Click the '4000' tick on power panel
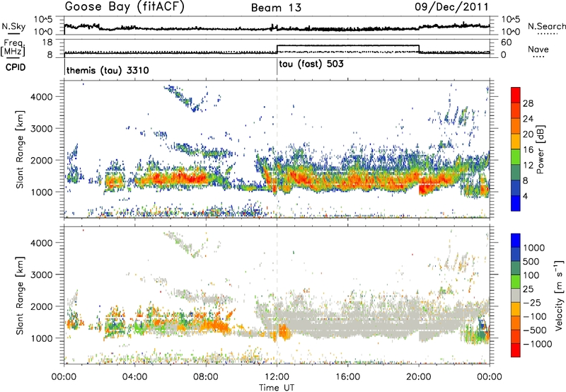Image resolution: width=566 pixels, height=392 pixels. (x=41, y=97)
